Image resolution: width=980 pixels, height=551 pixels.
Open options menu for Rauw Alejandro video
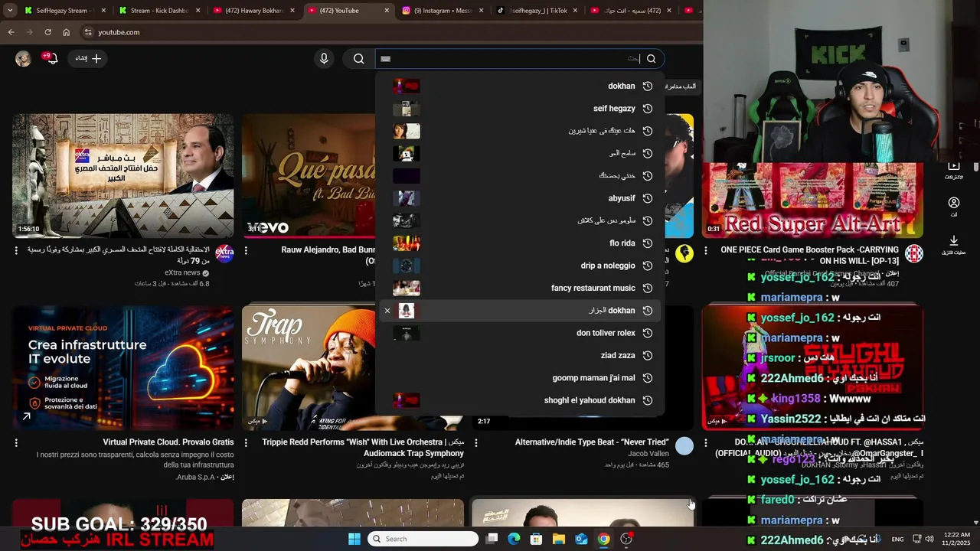(246, 250)
